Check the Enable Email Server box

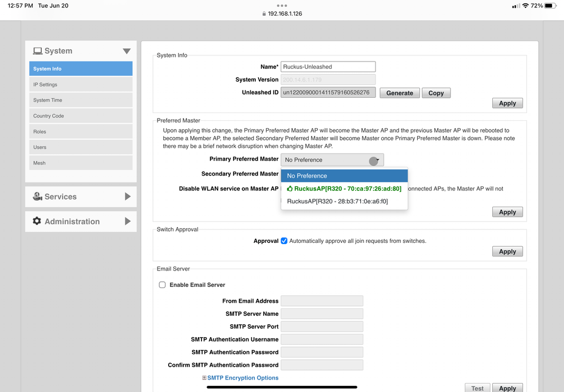click(163, 285)
